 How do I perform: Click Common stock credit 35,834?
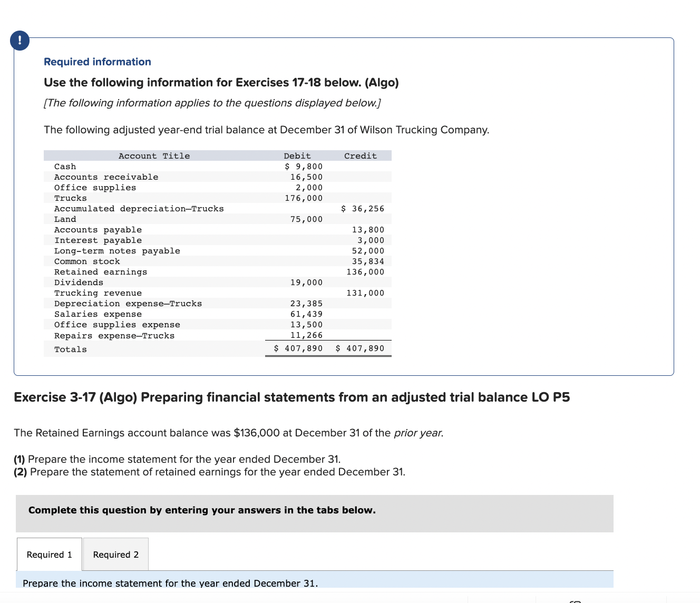coord(368,261)
